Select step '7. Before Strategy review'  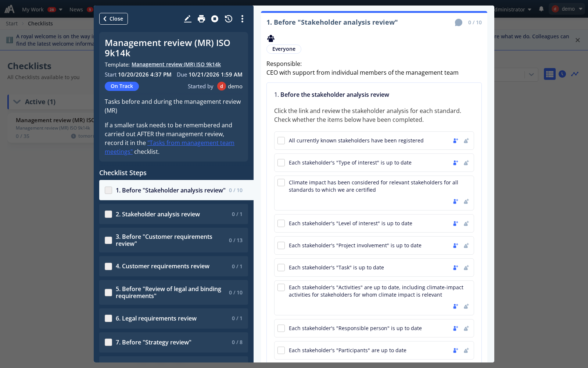point(173,342)
